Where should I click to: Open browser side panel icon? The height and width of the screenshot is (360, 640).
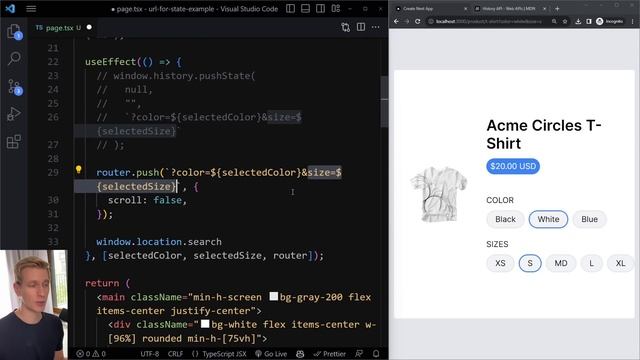(x=589, y=21)
